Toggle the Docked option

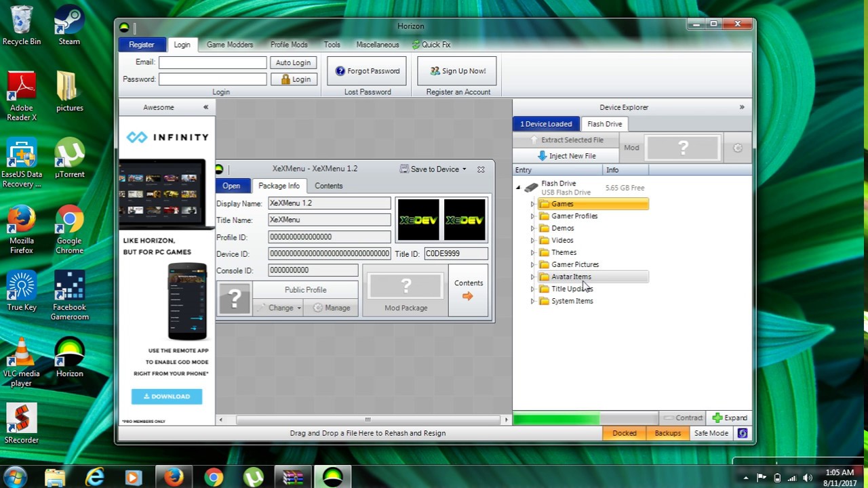(625, 433)
